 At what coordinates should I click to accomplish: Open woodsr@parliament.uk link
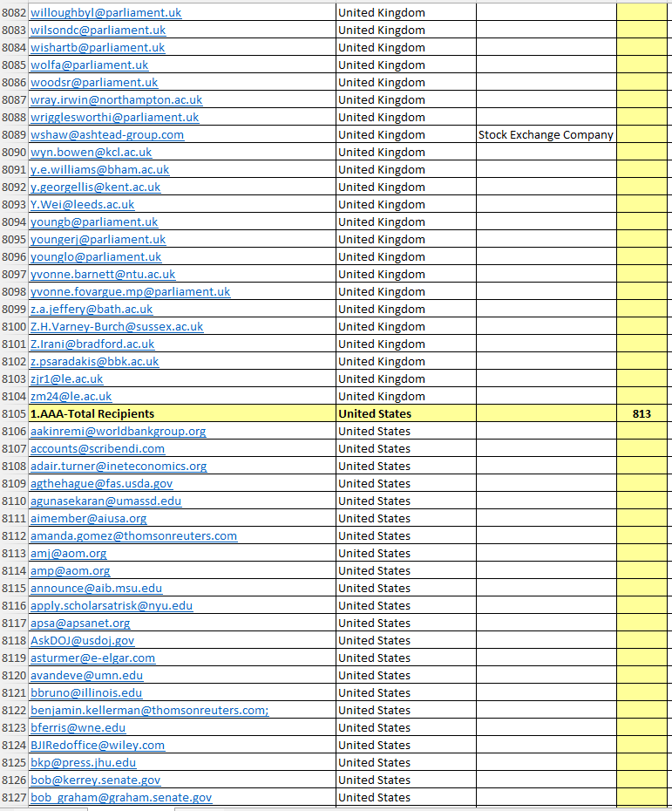point(94,82)
